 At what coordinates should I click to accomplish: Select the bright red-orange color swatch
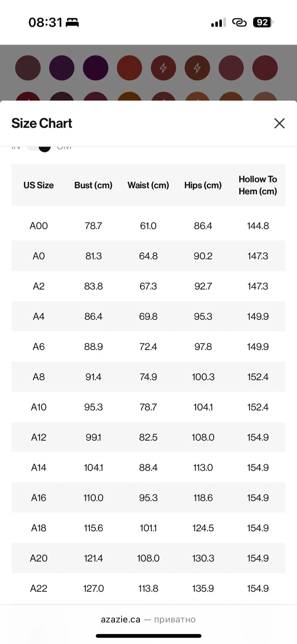coord(129,68)
